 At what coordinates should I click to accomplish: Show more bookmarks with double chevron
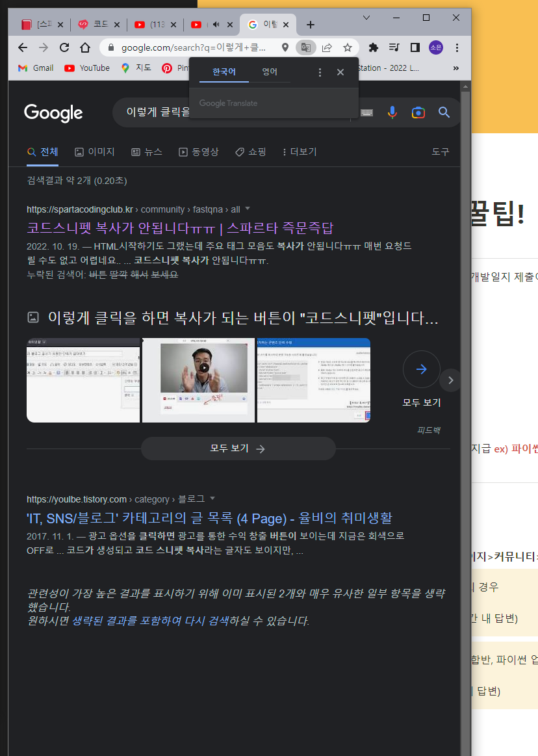455,68
